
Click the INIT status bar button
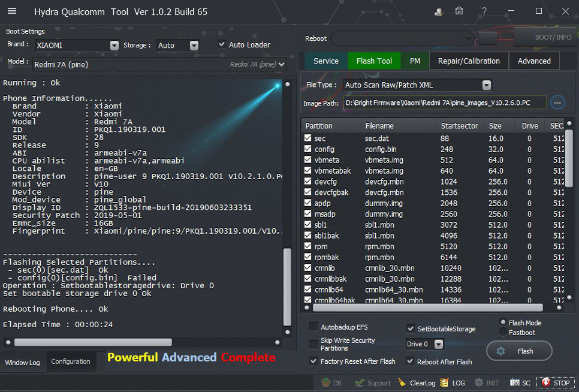click(x=487, y=383)
